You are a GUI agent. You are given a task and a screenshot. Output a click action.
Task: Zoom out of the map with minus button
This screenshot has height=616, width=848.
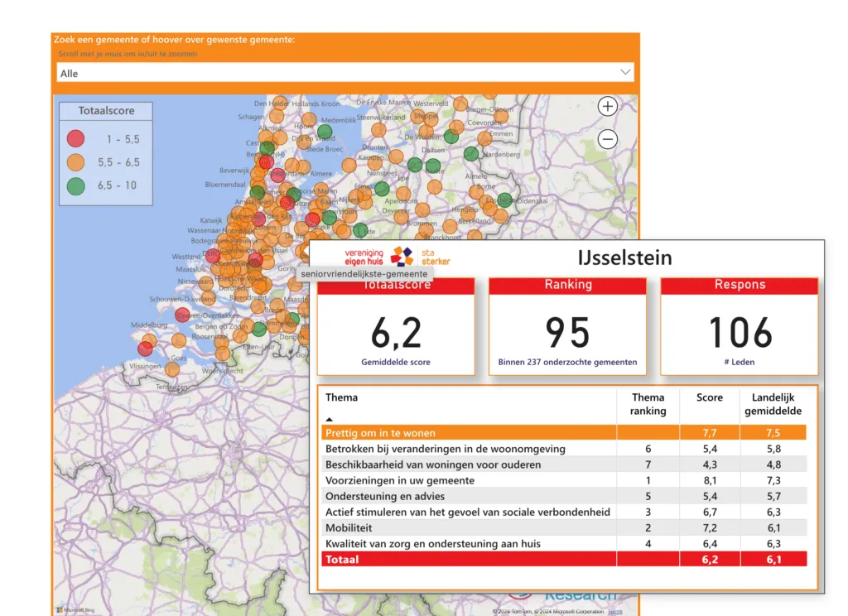(x=607, y=140)
